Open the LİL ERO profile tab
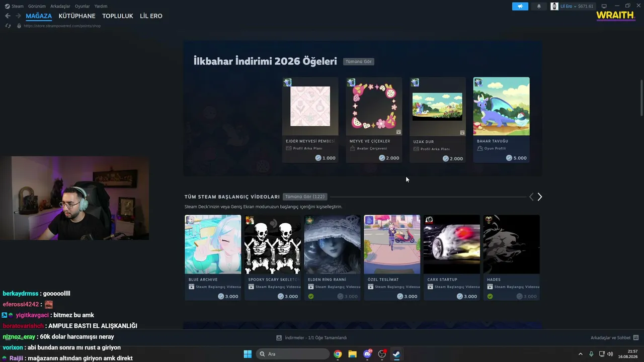This screenshot has width=644, height=362. [x=151, y=16]
